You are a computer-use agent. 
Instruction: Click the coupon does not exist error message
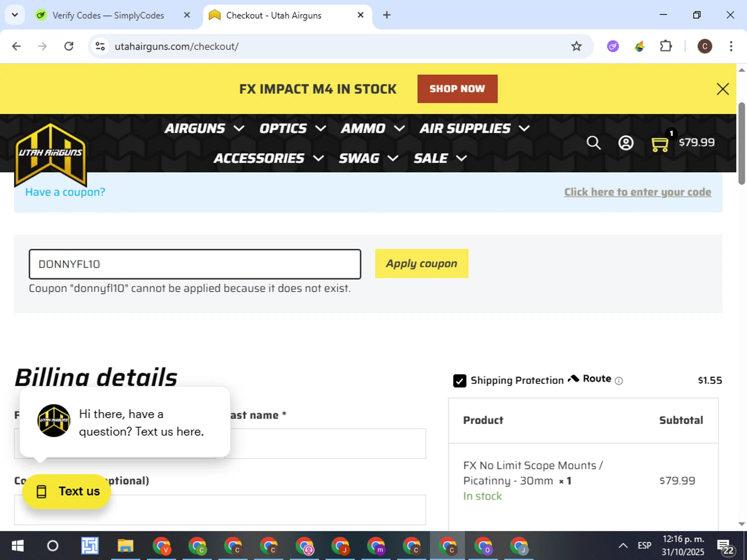click(190, 289)
